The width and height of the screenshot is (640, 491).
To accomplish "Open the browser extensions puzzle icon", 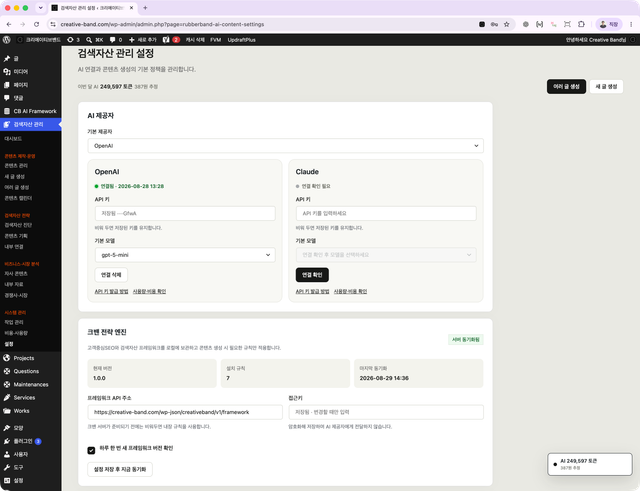I will (x=581, y=24).
